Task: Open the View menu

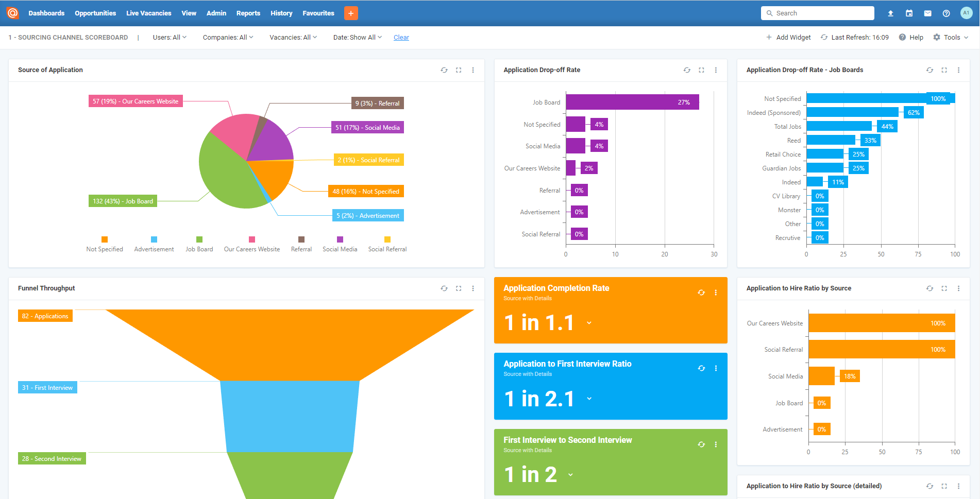Action: 189,13
